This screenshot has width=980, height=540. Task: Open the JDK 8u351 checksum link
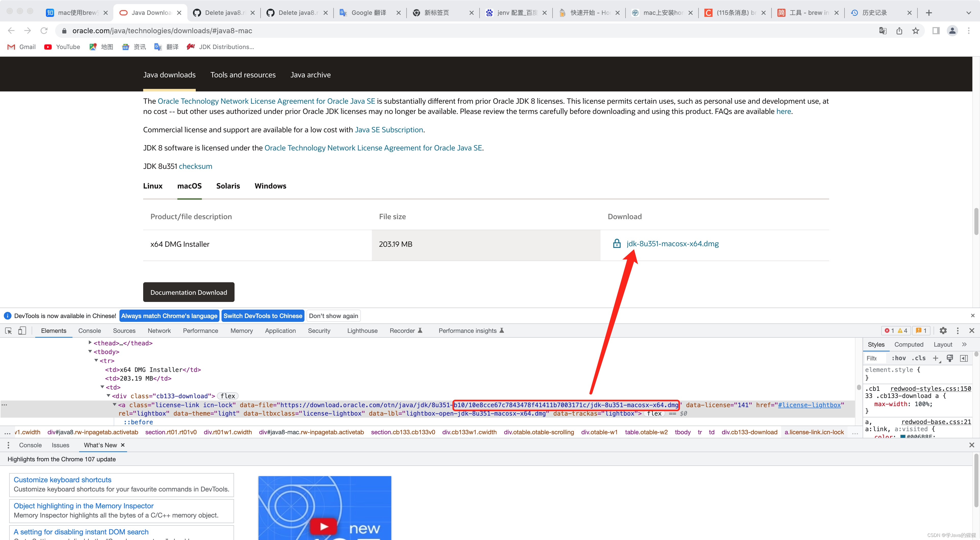pos(195,166)
